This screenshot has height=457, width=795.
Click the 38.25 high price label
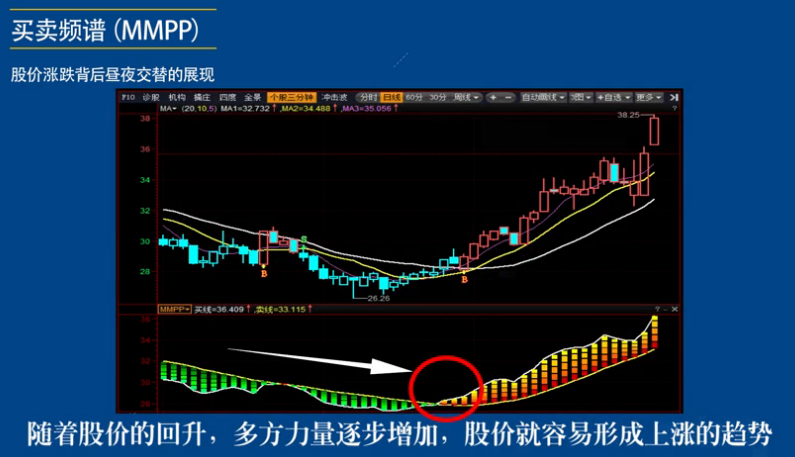(628, 115)
